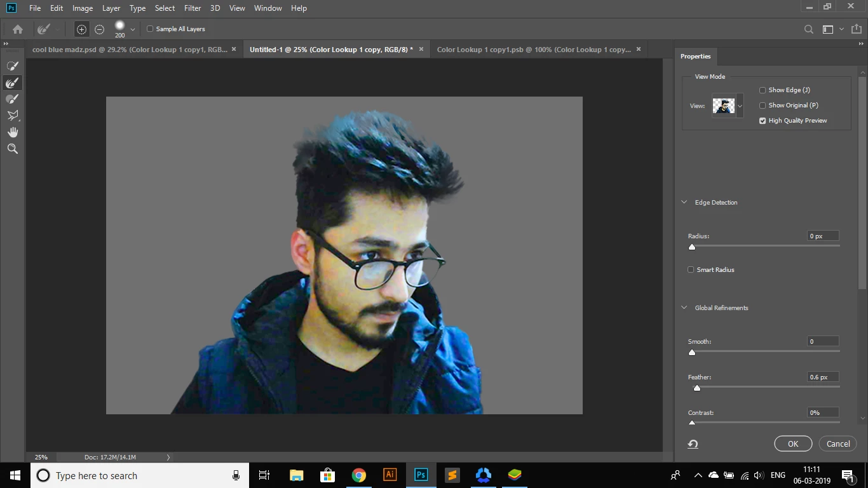
Task: Open the Filter menu
Action: [193, 8]
